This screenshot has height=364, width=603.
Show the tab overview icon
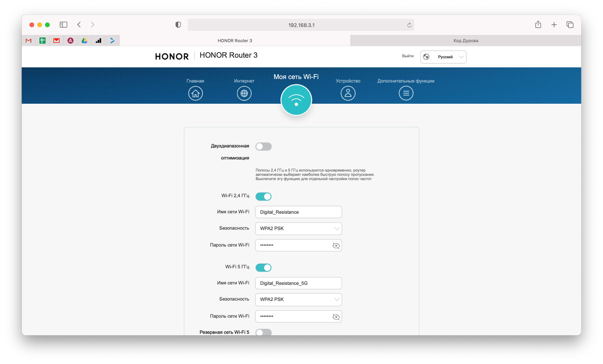[570, 25]
